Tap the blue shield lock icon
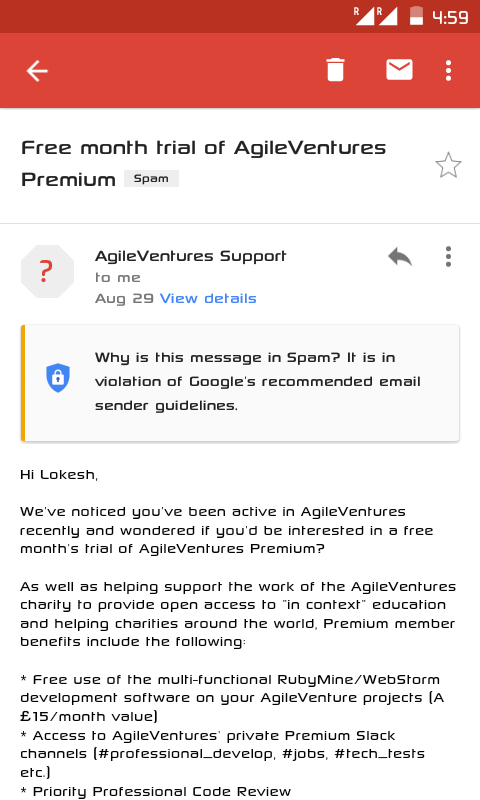 coord(58,378)
